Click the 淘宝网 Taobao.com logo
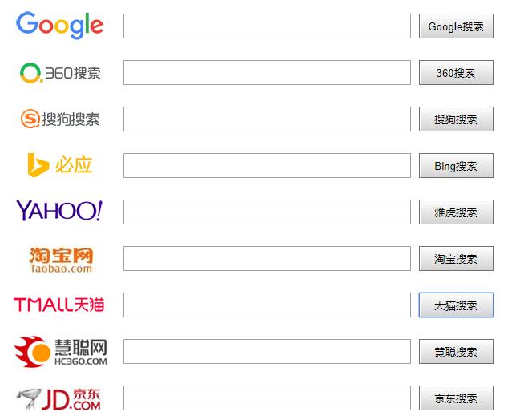 pyautogui.click(x=61, y=260)
